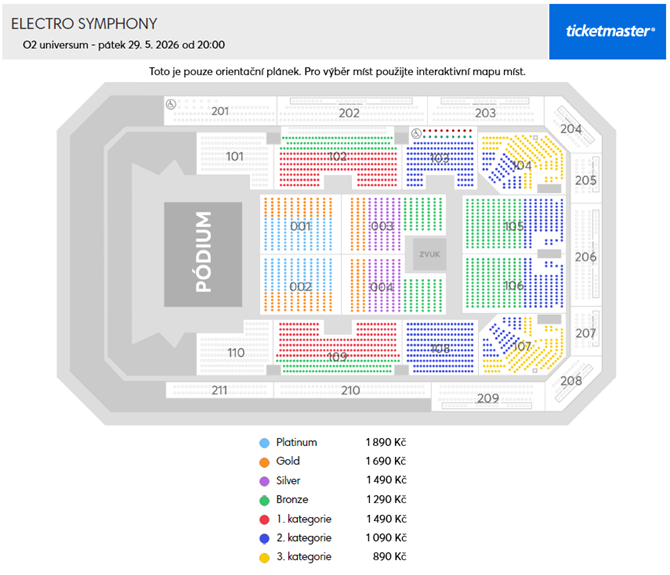
Task: Click the Silver purple legend dot
Action: [264, 480]
